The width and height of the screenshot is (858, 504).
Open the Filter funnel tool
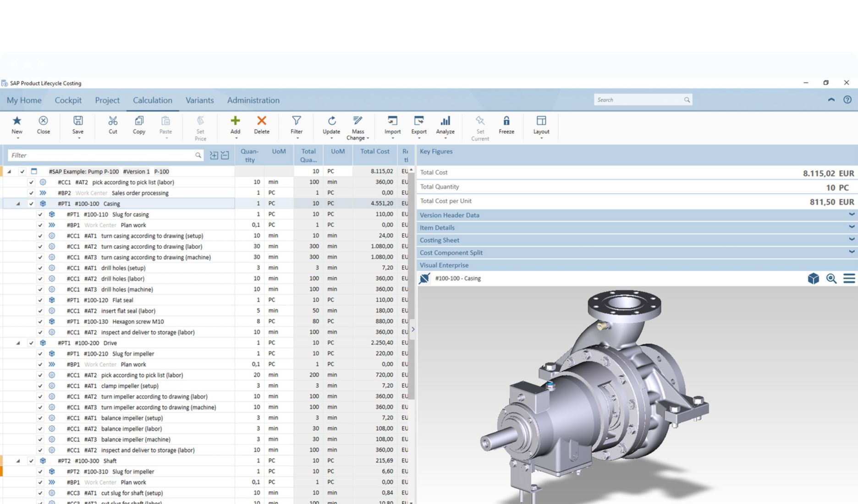coord(297,121)
